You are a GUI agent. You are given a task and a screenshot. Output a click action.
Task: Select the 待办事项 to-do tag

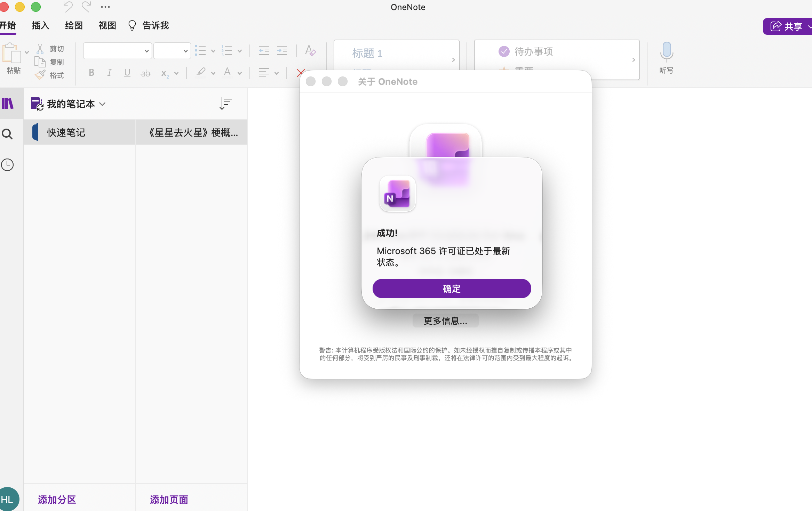click(525, 51)
